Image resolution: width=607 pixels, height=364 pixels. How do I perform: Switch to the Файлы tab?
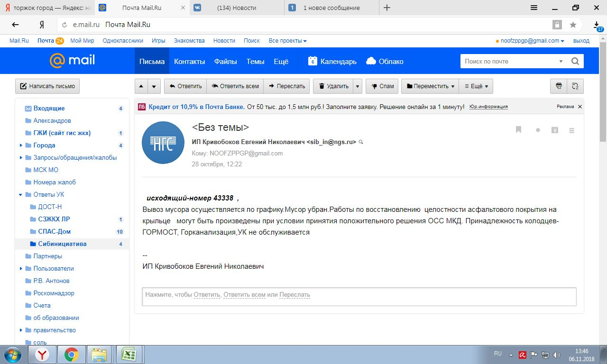click(226, 61)
